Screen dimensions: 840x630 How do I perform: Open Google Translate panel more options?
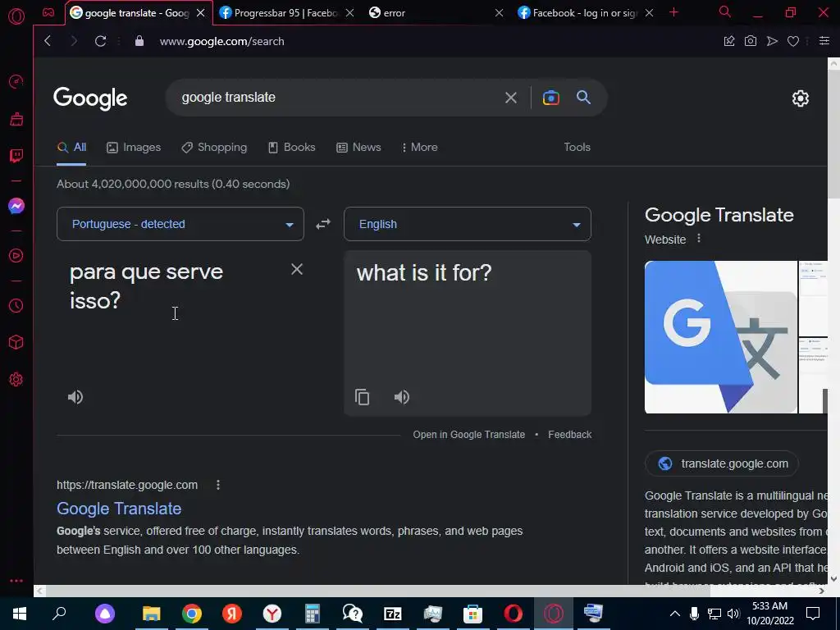(x=699, y=239)
